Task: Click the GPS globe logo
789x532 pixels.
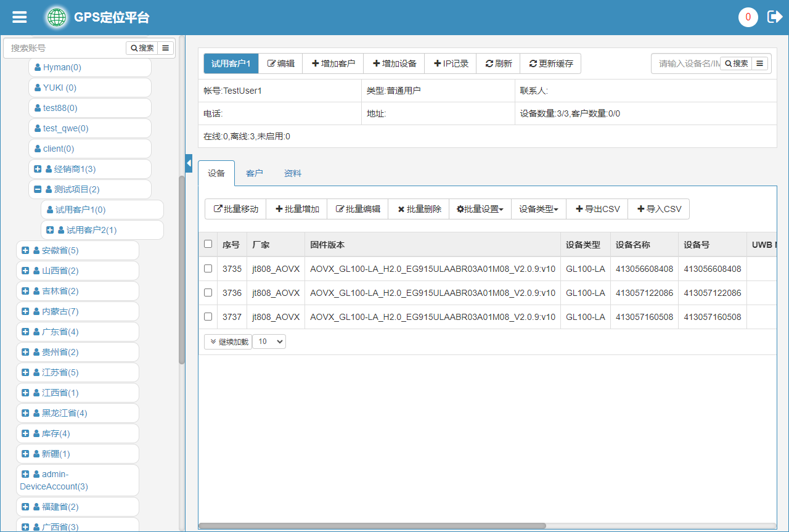Action: 57,17
